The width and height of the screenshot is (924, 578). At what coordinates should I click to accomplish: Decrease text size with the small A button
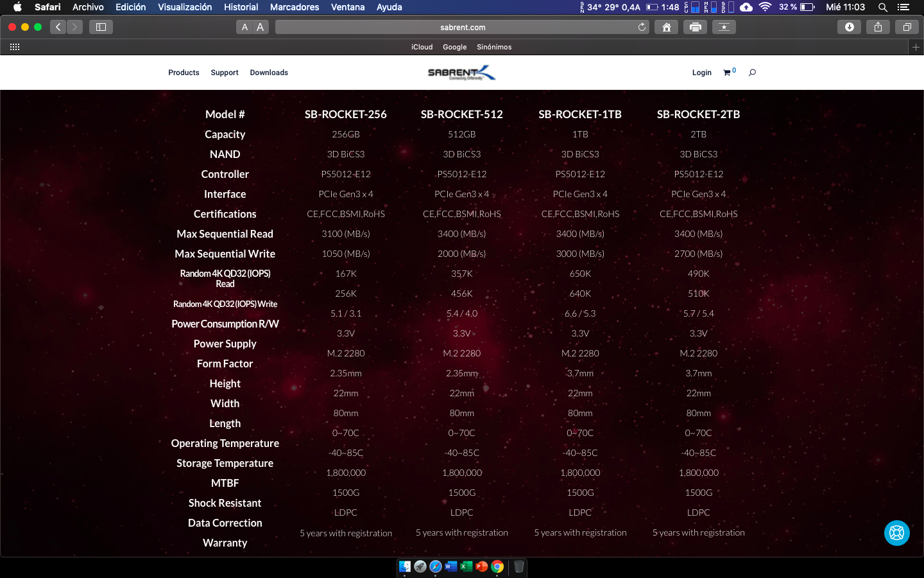[x=244, y=27]
